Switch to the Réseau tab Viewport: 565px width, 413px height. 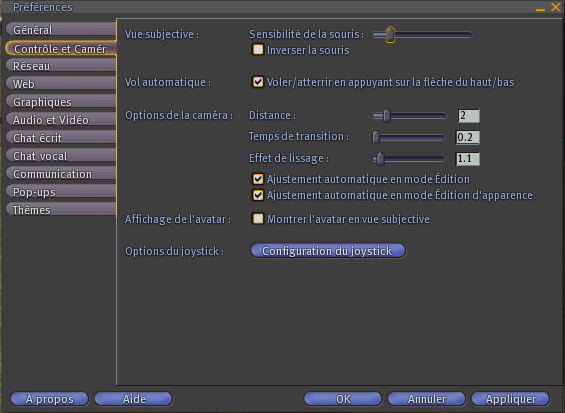[61, 66]
